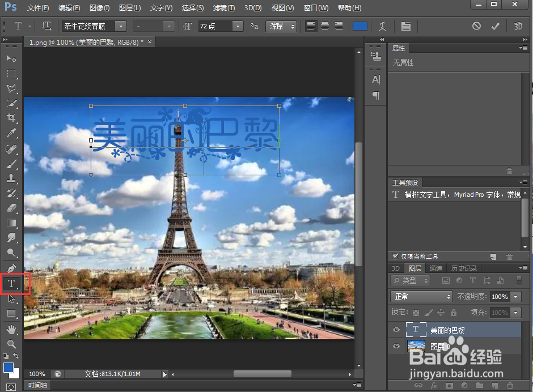The image size is (533, 392).
Task: Align text right
Action: tap(339, 26)
